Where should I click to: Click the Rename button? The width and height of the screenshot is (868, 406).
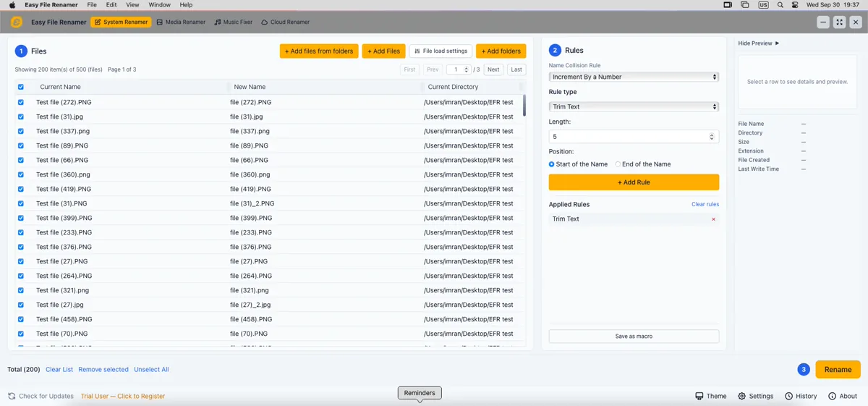(x=838, y=369)
